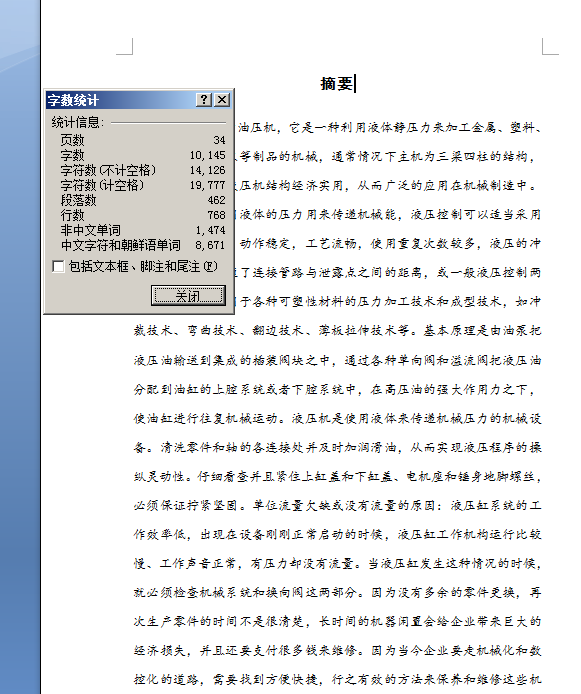Click the document line starting 必须保证拧紧坚固
Image resolution: width=581 pixels, height=694 pixels.
(x=337, y=505)
